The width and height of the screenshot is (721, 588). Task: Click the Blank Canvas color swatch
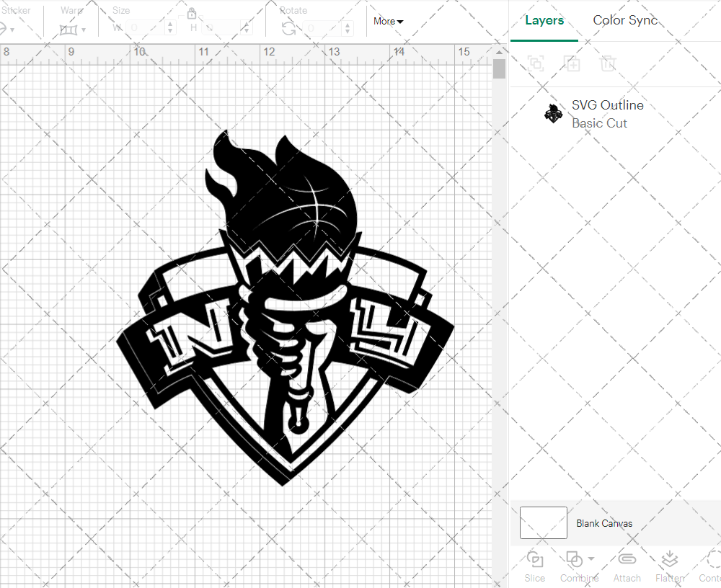(542, 523)
